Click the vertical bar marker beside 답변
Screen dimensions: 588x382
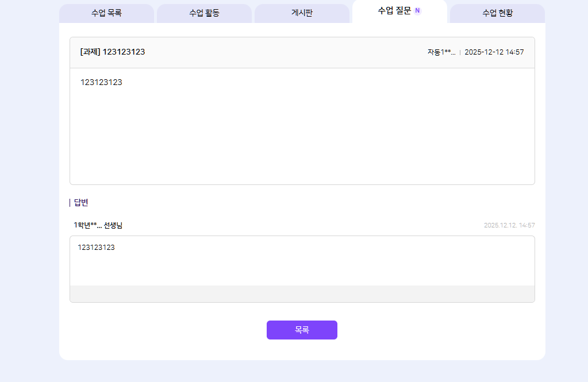(70, 202)
